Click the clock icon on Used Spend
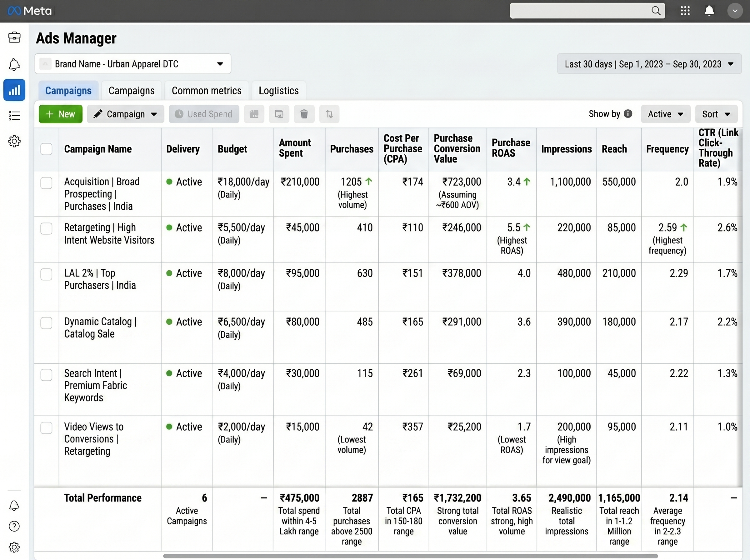The image size is (750, 560). (x=179, y=114)
